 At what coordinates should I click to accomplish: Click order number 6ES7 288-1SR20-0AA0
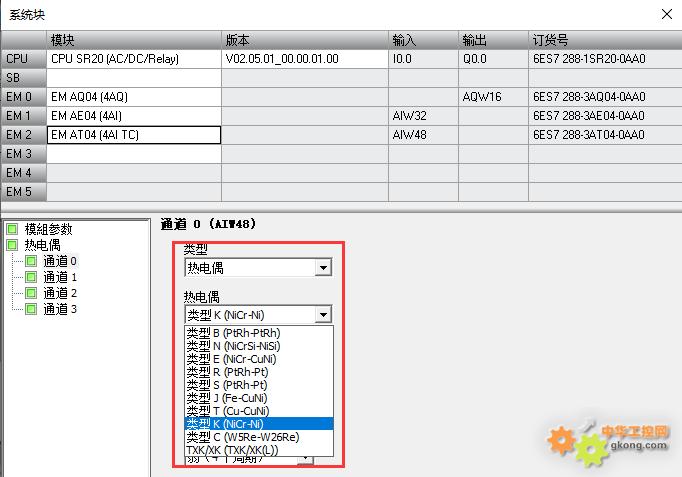[x=605, y=59]
